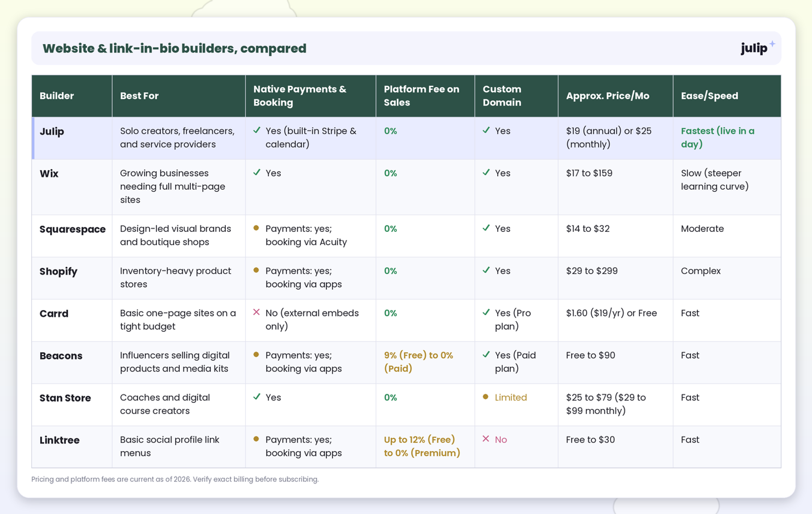Click the checkmark next to Carrd's Yes (Pro plan)
Viewport: 812px width, 514px height.
coord(486,313)
